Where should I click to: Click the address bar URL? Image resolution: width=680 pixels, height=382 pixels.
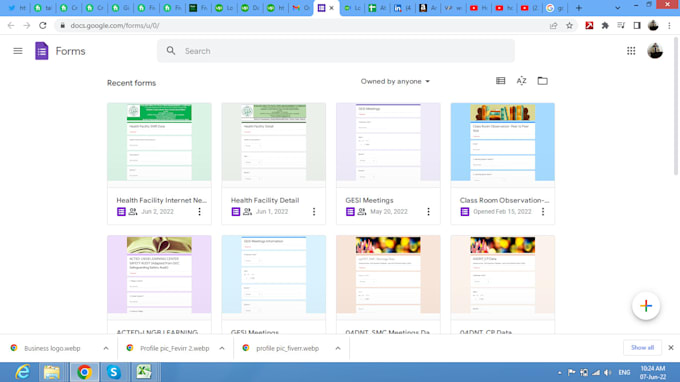[x=114, y=26]
